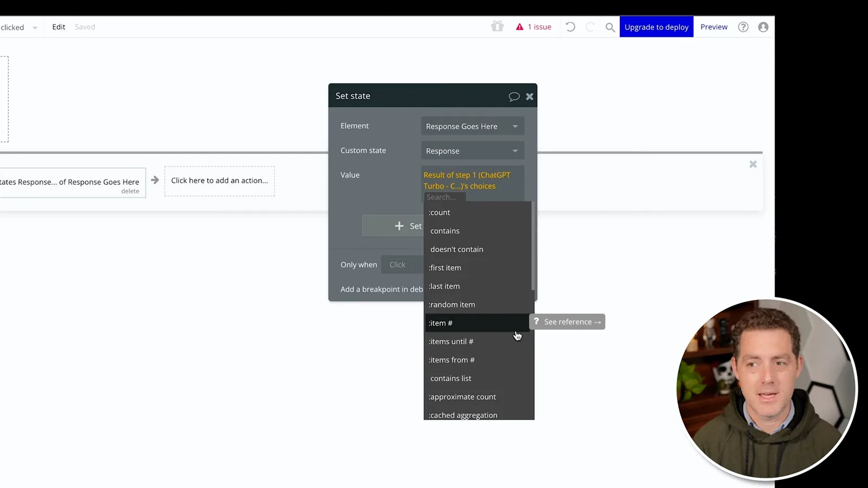
Task: Focus the Search field in operator list
Action: (444, 197)
